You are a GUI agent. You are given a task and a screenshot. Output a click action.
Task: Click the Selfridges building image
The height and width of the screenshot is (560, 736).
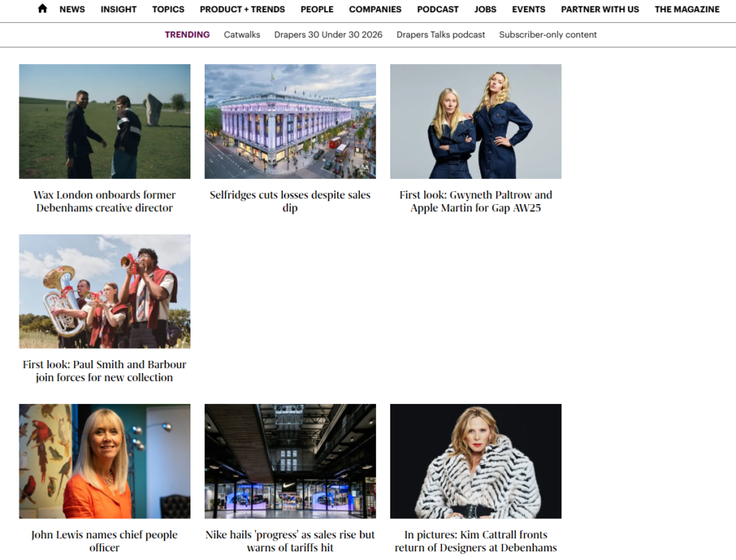tap(290, 121)
